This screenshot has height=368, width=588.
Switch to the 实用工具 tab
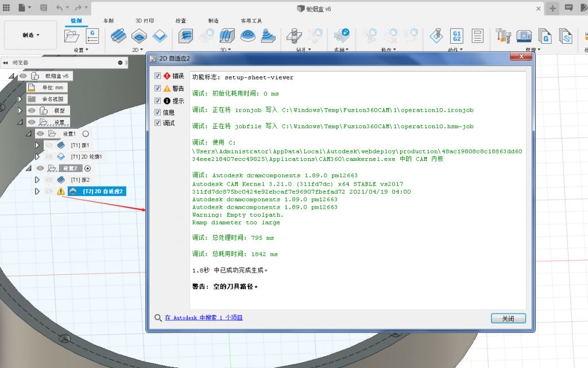pos(252,21)
